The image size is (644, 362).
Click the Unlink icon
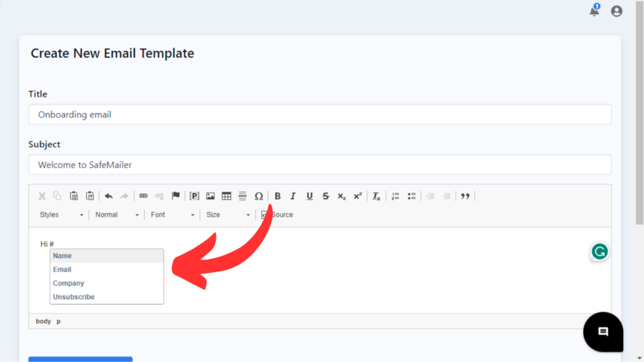159,196
